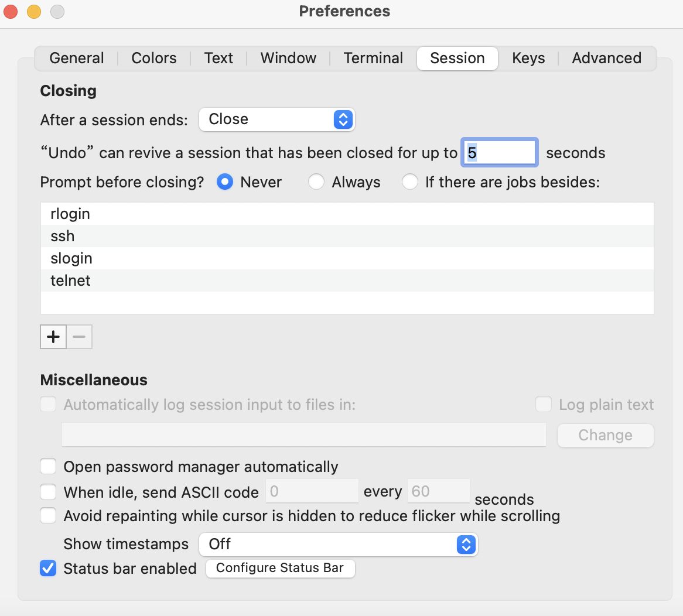
Task: Enable Open password manager automatically
Action: [48, 467]
